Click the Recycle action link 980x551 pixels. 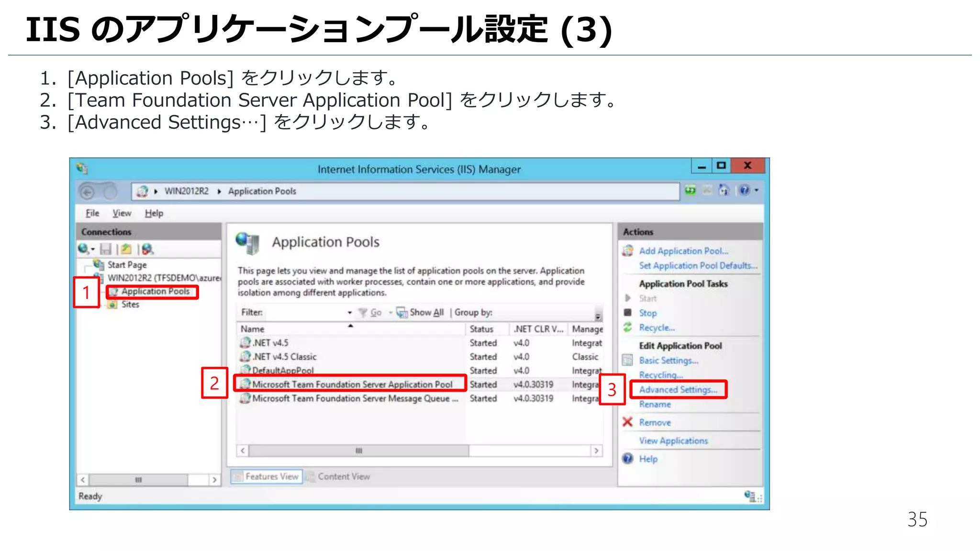(x=657, y=328)
